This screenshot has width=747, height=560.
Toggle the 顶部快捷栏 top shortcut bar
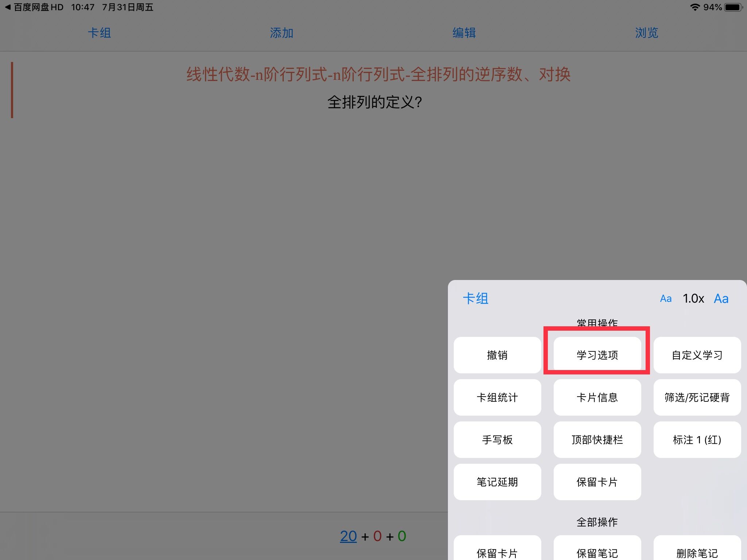click(597, 439)
